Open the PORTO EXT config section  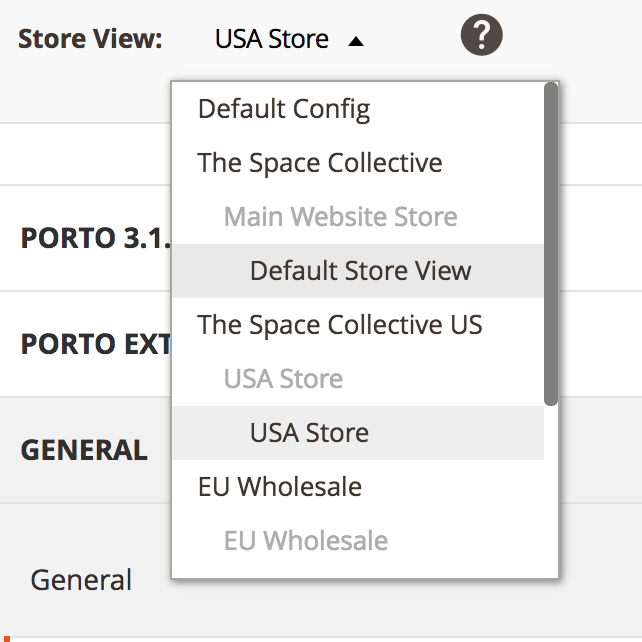coord(95,344)
